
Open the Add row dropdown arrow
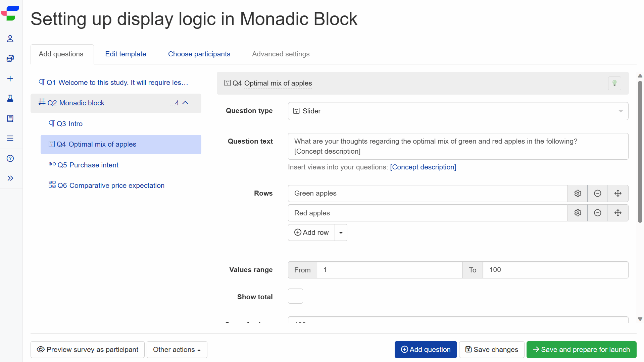coord(341,232)
